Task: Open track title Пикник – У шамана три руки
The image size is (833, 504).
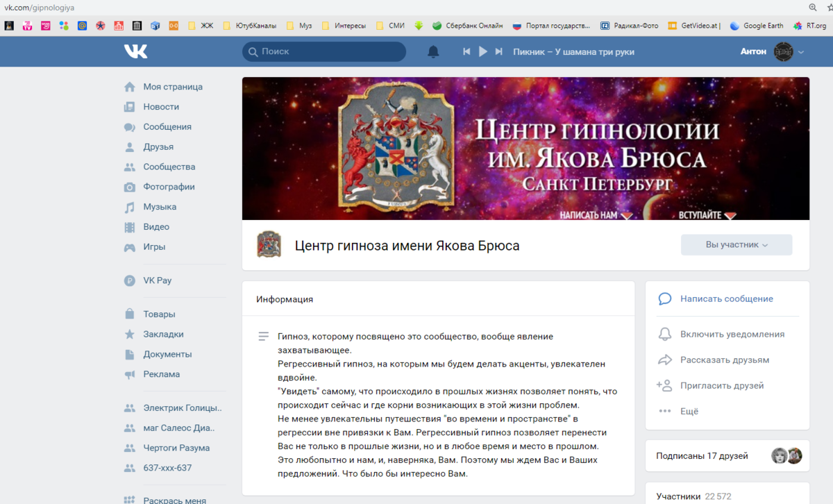Action: coord(573,51)
